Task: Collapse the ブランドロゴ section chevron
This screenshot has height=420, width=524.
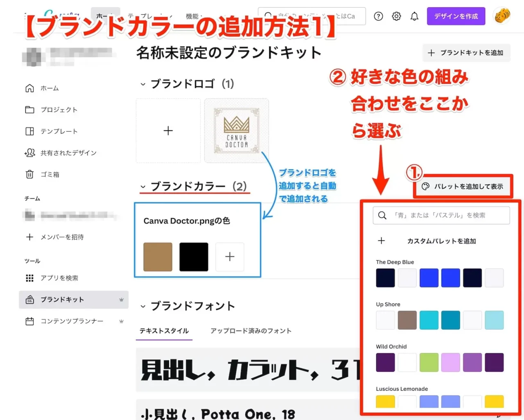Action: pyautogui.click(x=143, y=84)
